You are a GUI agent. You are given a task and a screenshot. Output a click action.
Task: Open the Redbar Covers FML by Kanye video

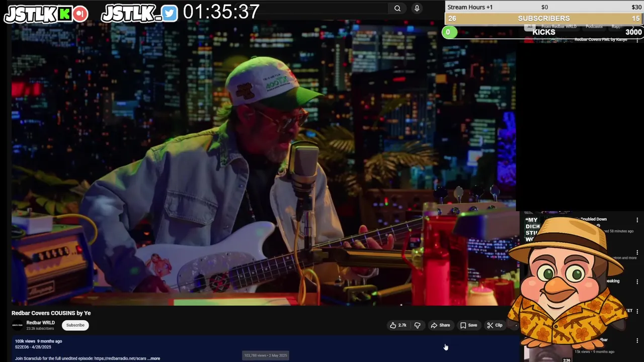point(600,40)
